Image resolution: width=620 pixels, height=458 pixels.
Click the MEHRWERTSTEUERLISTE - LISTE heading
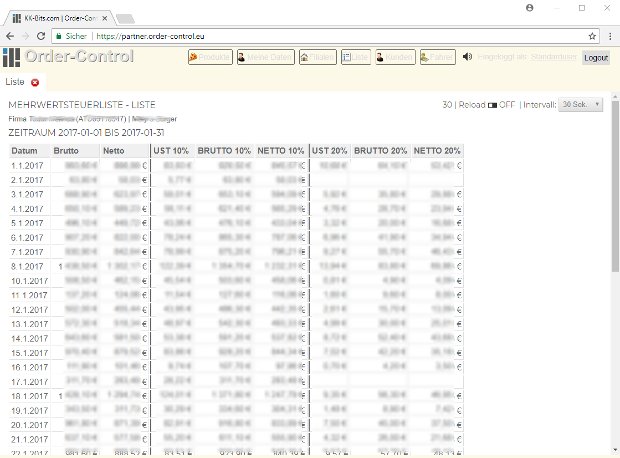[82, 105]
